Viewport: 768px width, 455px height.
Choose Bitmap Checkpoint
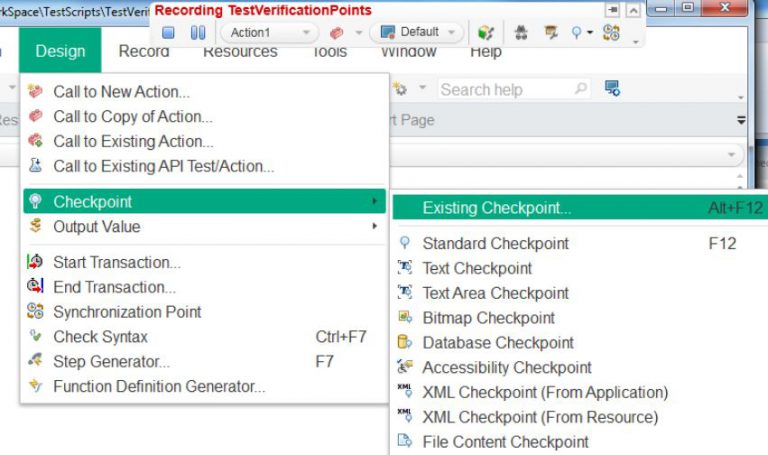(580, 318)
